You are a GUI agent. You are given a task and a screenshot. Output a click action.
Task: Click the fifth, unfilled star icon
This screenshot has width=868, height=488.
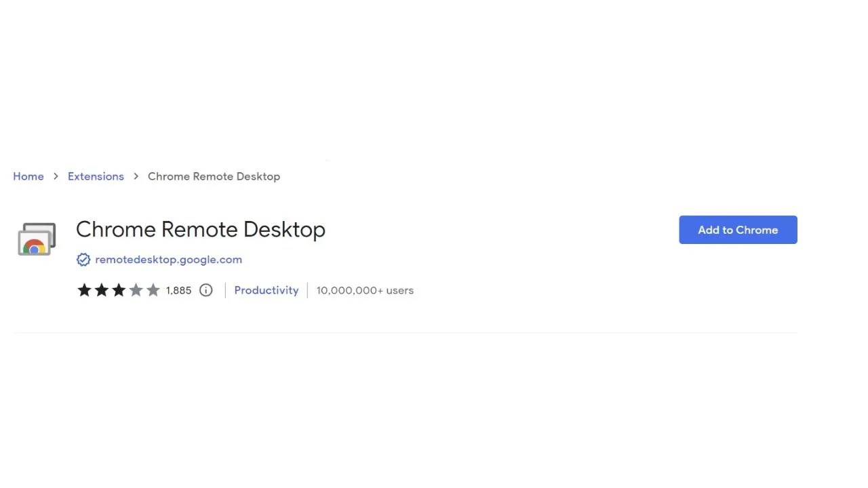coord(153,289)
